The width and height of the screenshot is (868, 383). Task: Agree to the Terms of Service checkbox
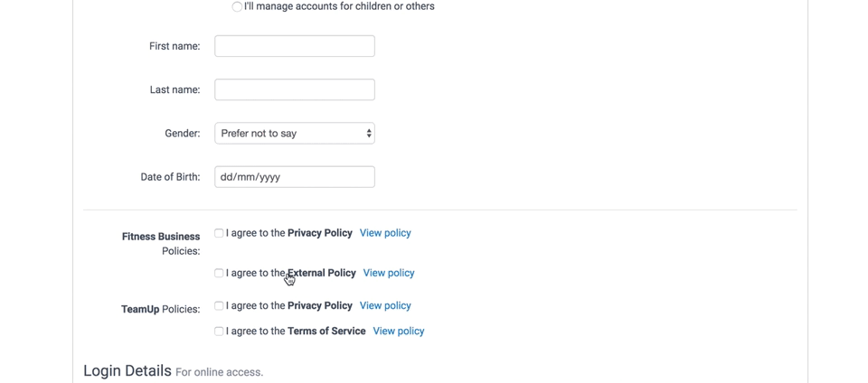219,332
